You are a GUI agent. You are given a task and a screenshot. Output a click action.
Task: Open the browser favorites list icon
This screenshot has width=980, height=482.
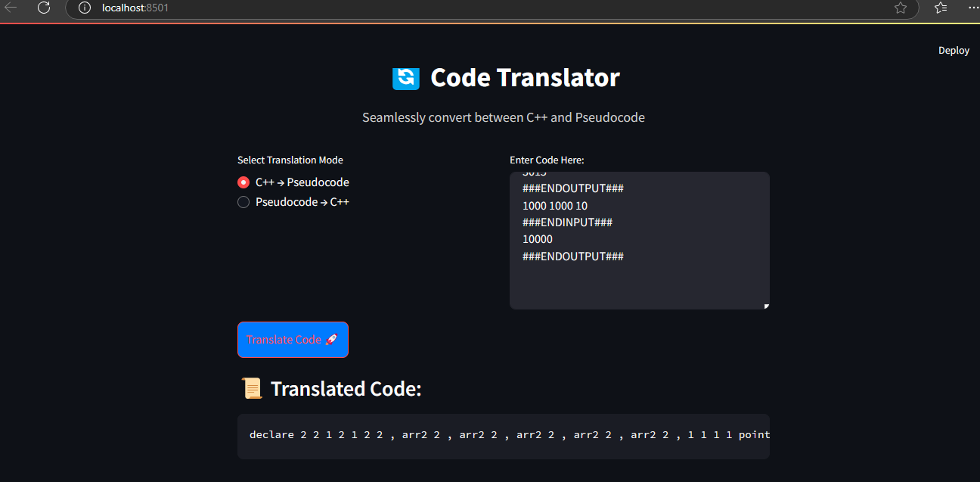coord(940,8)
